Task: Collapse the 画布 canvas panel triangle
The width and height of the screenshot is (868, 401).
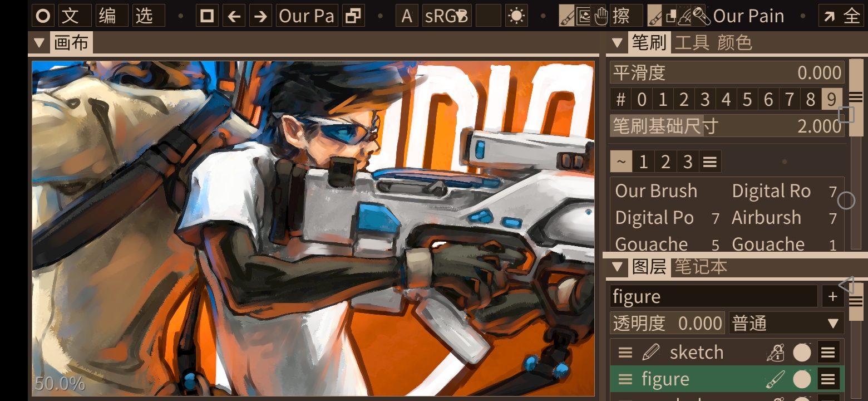Action: click(39, 43)
